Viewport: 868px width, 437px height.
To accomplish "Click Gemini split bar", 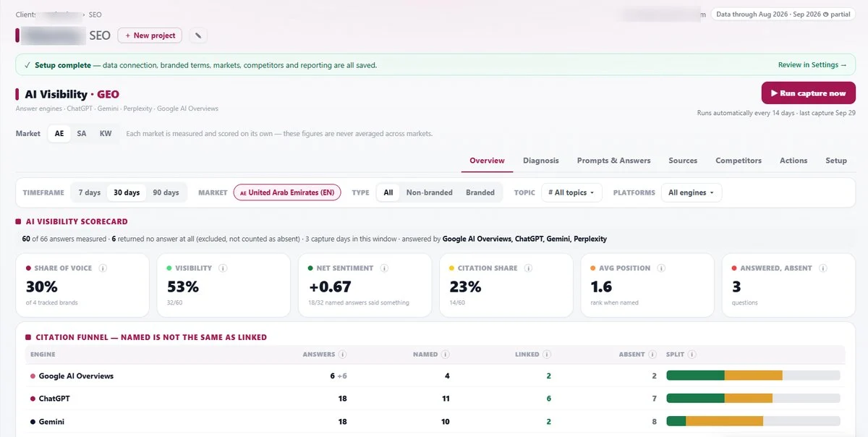I will pyautogui.click(x=753, y=421).
